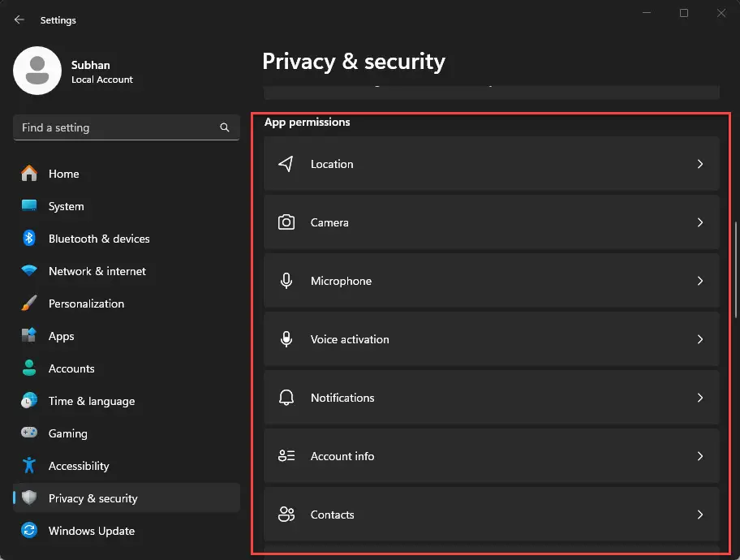Click the vertical scrollbar thumb
740x560 pixels.
[736, 270]
